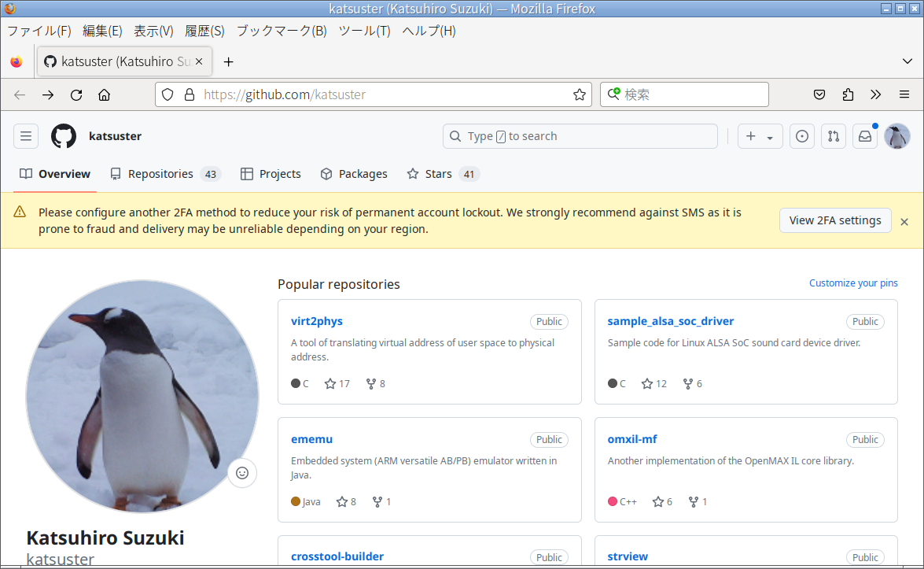
Task: Open ブックマーク(B) menu
Action: 282,31
